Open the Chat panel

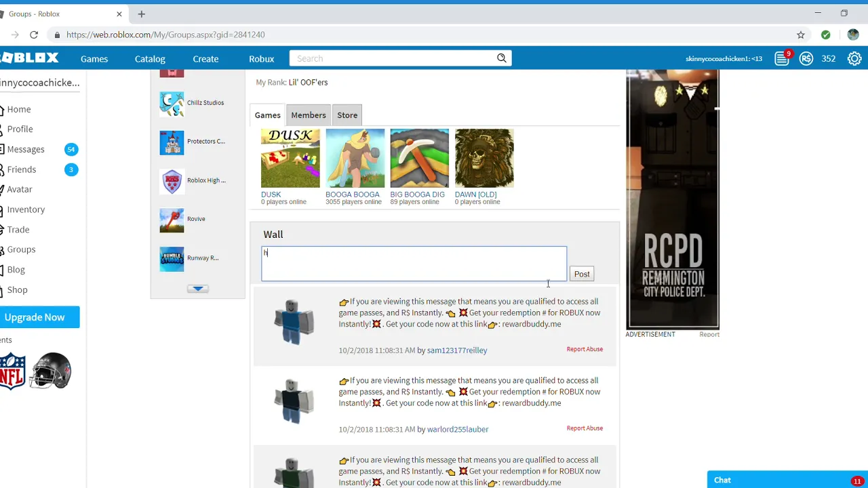point(787,480)
